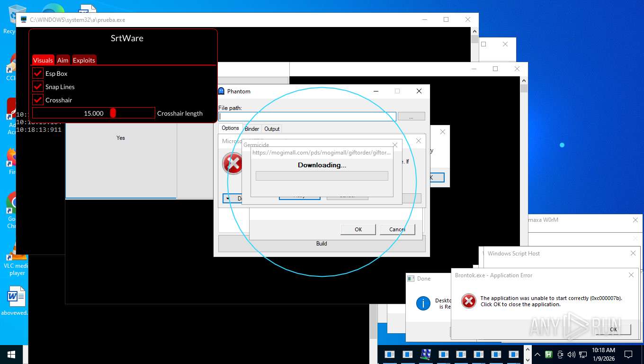Click the Germicide download progress bar
The image size is (644, 364).
click(x=322, y=176)
